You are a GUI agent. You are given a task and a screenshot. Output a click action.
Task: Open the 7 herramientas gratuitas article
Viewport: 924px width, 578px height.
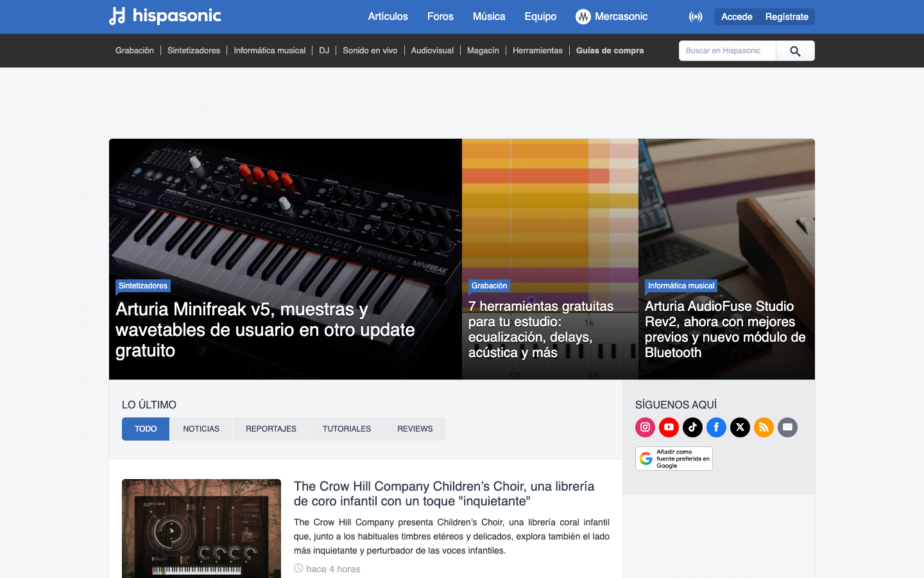[541, 329]
